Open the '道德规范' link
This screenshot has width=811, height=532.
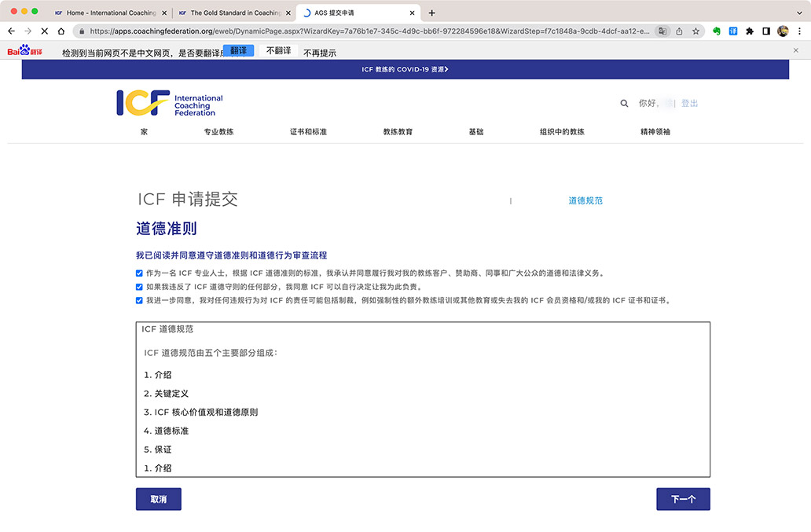(585, 200)
